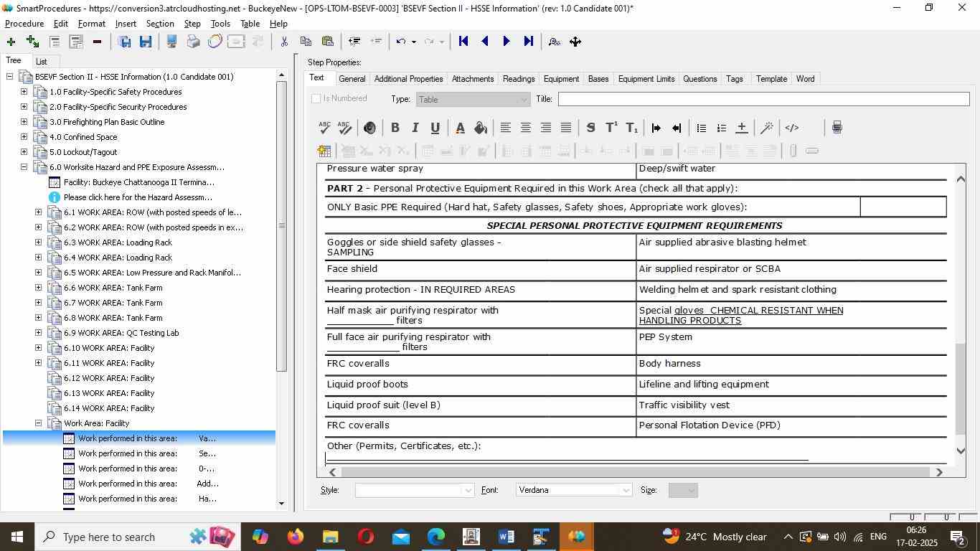Select the 'Please click here for the Hazard Assessm' item
Screen dimensions: 980x551
pos(138,197)
